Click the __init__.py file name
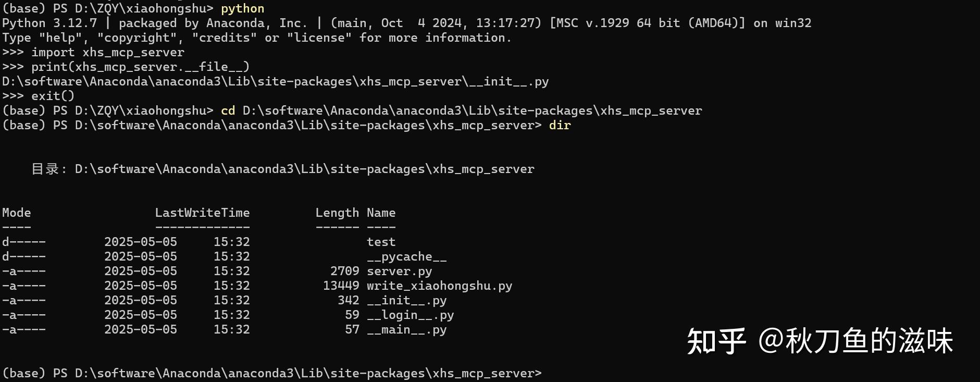The width and height of the screenshot is (980, 382). 406,301
